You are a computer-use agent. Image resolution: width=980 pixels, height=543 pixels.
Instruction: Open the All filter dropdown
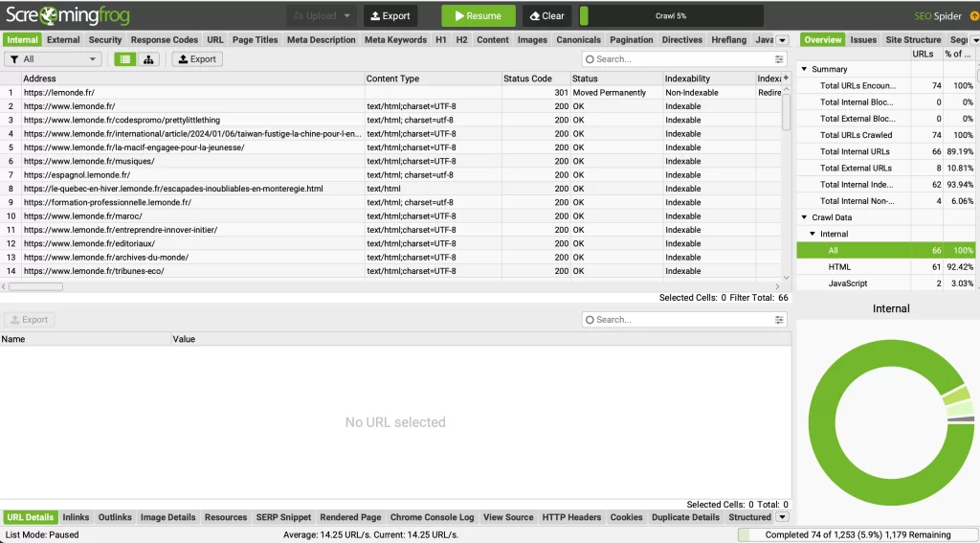[x=54, y=58]
